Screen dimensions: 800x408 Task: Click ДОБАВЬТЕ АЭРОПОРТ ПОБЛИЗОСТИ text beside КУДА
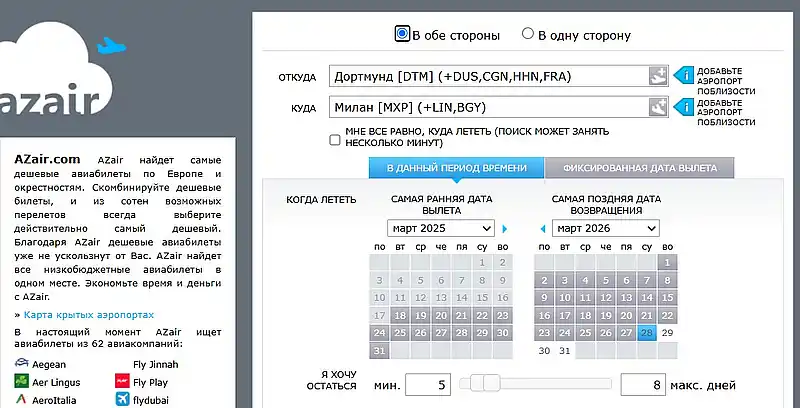pyautogui.click(x=726, y=112)
